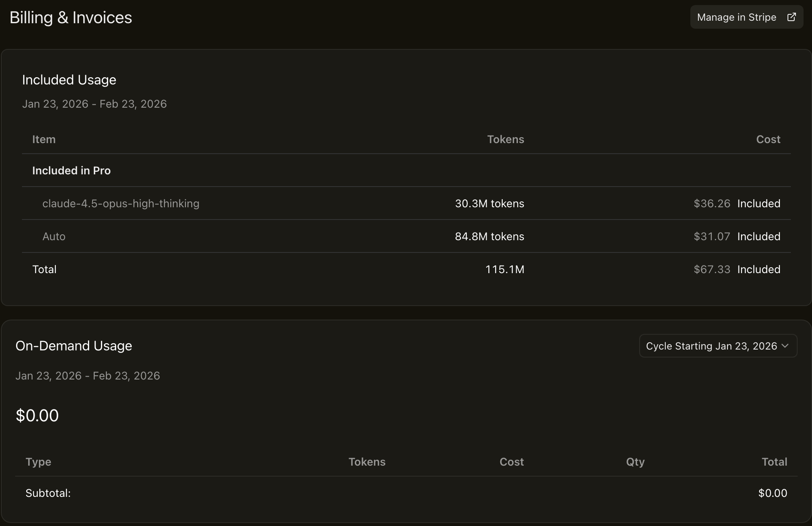Click the Item column header
The width and height of the screenshot is (812, 526).
click(44, 140)
